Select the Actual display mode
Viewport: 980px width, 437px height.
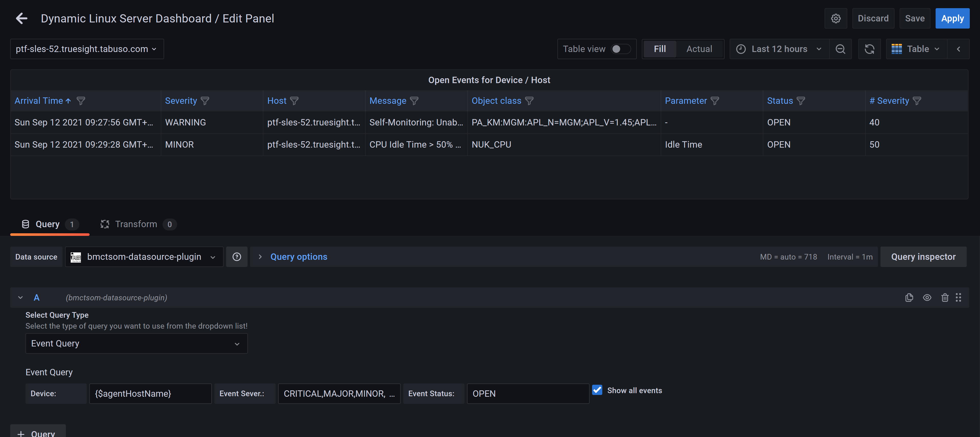(x=699, y=49)
